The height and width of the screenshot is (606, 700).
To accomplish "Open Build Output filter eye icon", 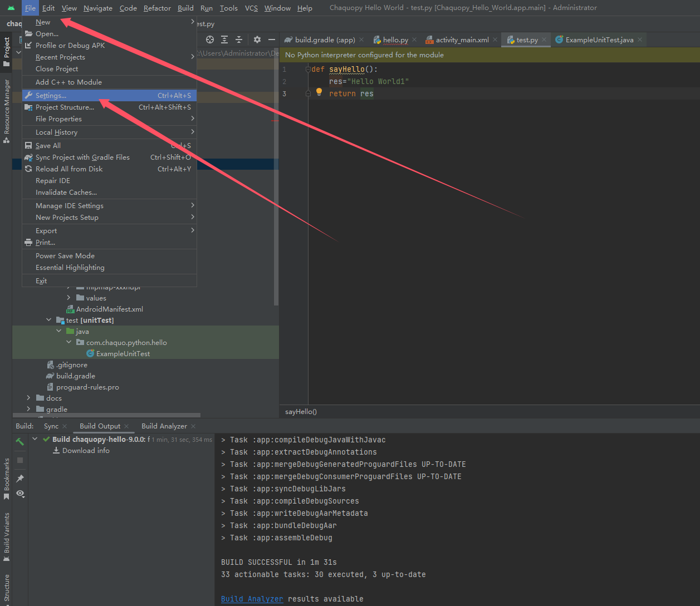I will [19, 494].
